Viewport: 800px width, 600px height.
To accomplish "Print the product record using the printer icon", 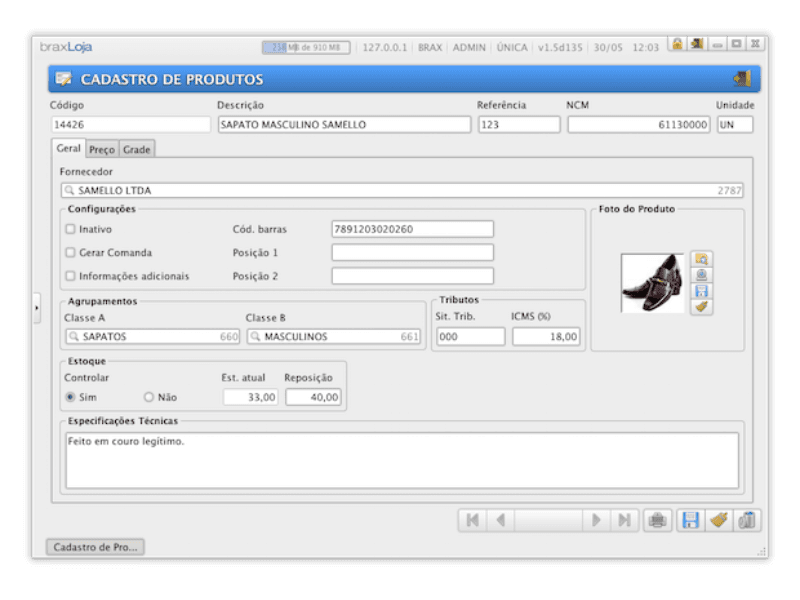I will point(657,520).
